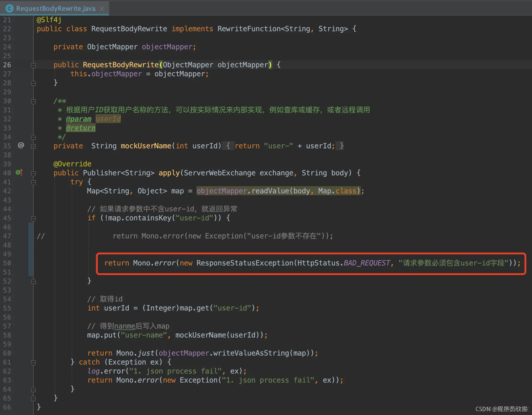Click the class file icon in the tab
532x415 pixels.
(10, 8)
